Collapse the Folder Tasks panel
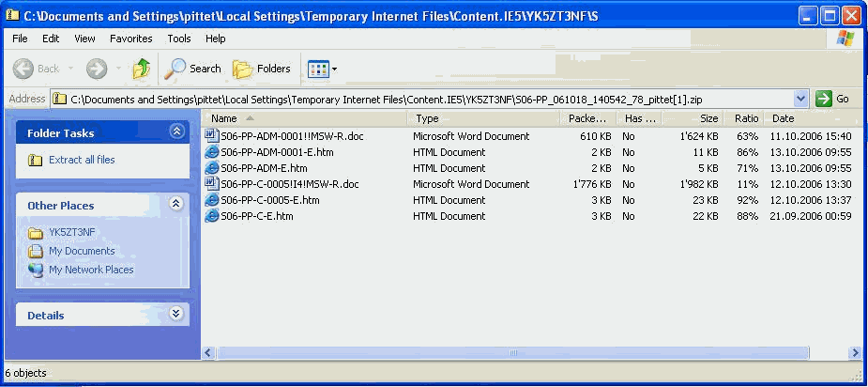The width and height of the screenshot is (868, 387). pyautogui.click(x=176, y=132)
